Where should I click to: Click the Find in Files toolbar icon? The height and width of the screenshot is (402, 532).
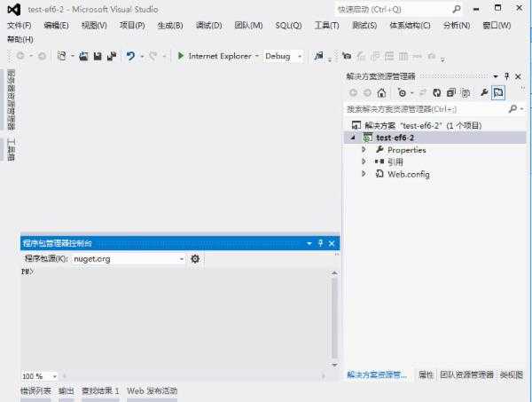click(x=318, y=56)
